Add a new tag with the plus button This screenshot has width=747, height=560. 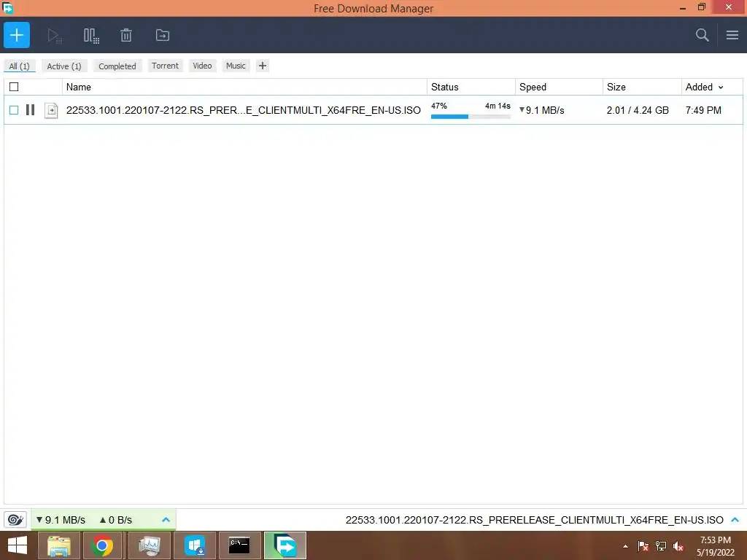(x=263, y=66)
